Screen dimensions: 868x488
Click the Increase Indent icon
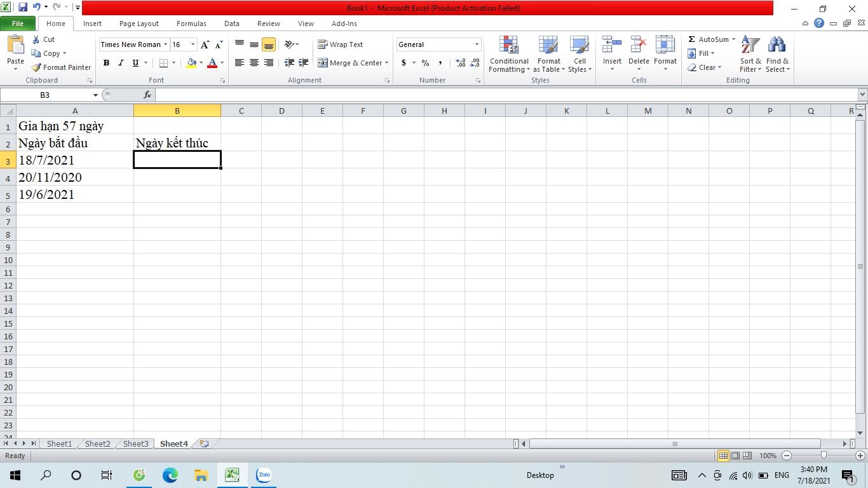pos(304,63)
